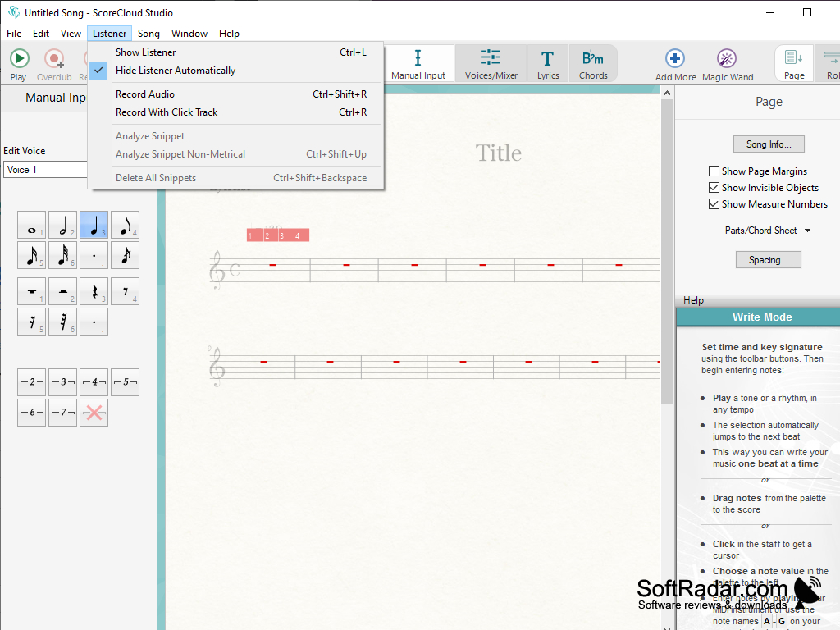Open the Voices/Mixer panel

pyautogui.click(x=491, y=64)
